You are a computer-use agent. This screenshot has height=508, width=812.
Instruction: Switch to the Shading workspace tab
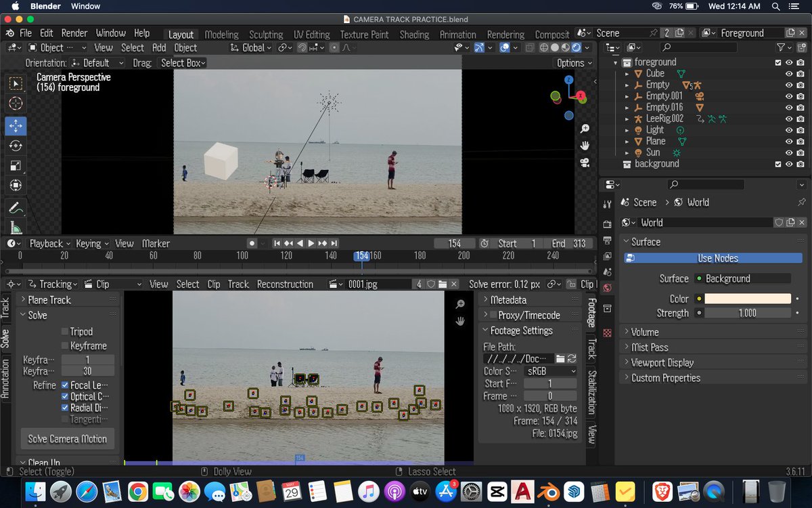(x=413, y=35)
